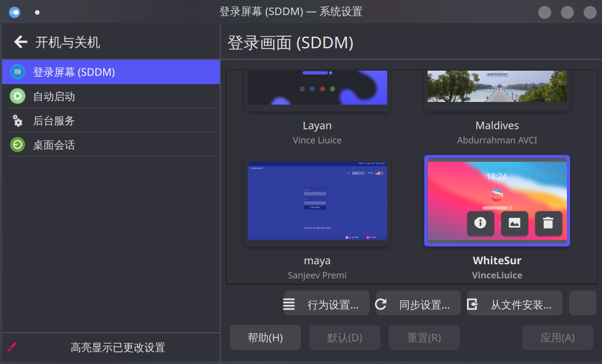This screenshot has height=364, width=602.
Task: Toggle the pin dot in the title bar
Action: 37,12
